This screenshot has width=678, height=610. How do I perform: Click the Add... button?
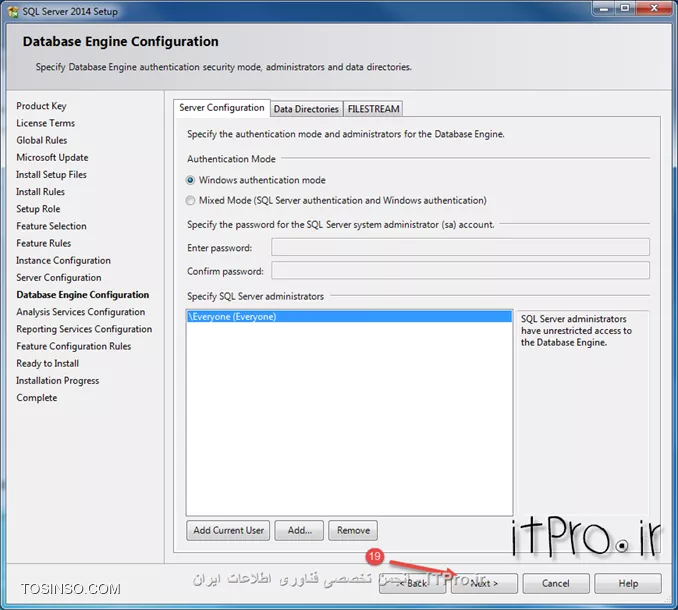pyautogui.click(x=299, y=530)
